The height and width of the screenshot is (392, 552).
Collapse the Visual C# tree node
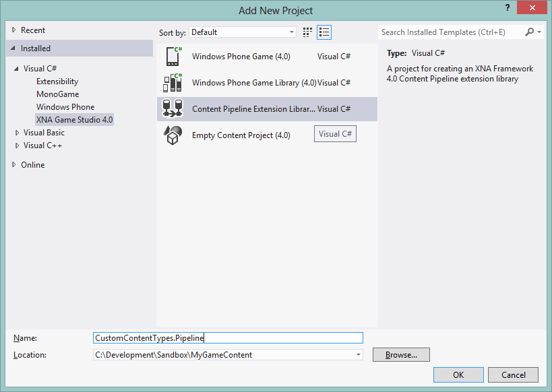[16, 69]
